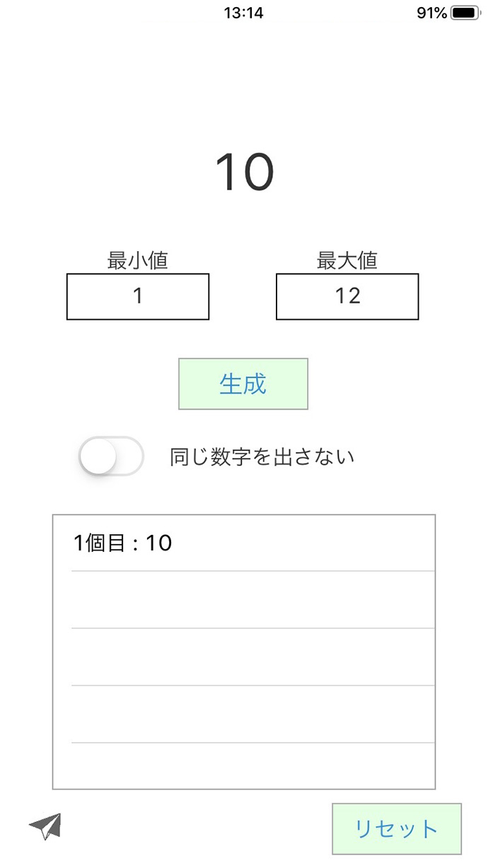Tap the 同じ数字を出さない label text
This screenshot has height=868, width=488.
tap(262, 457)
